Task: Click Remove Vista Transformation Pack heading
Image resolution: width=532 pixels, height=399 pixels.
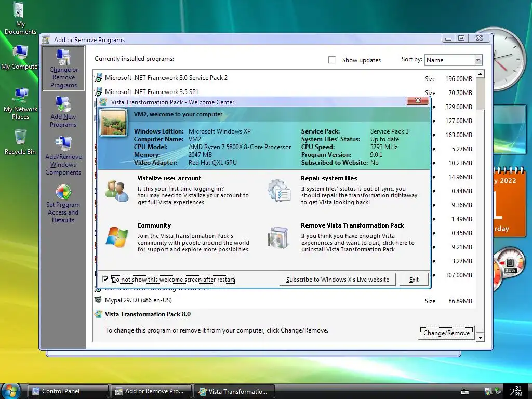Action: (353, 225)
